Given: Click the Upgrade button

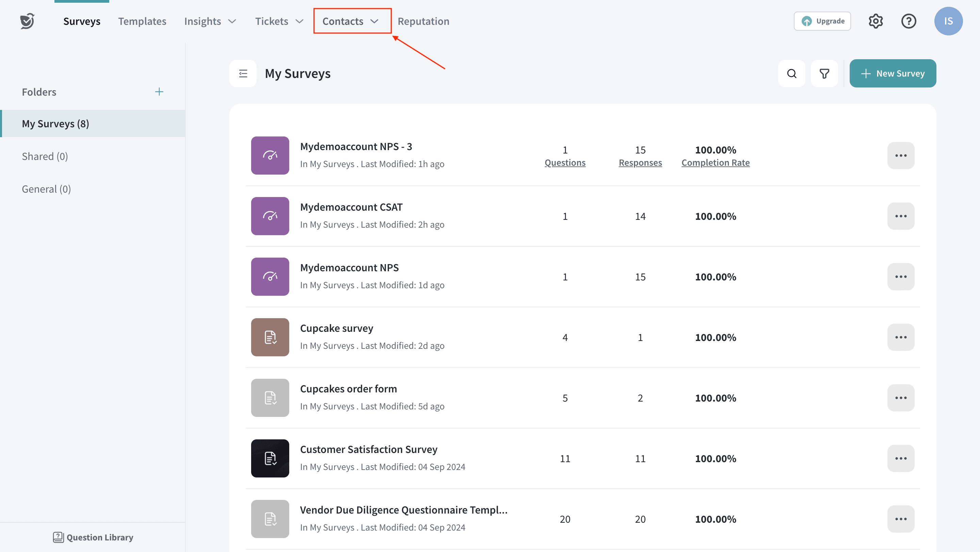Looking at the screenshot, I should (x=822, y=21).
